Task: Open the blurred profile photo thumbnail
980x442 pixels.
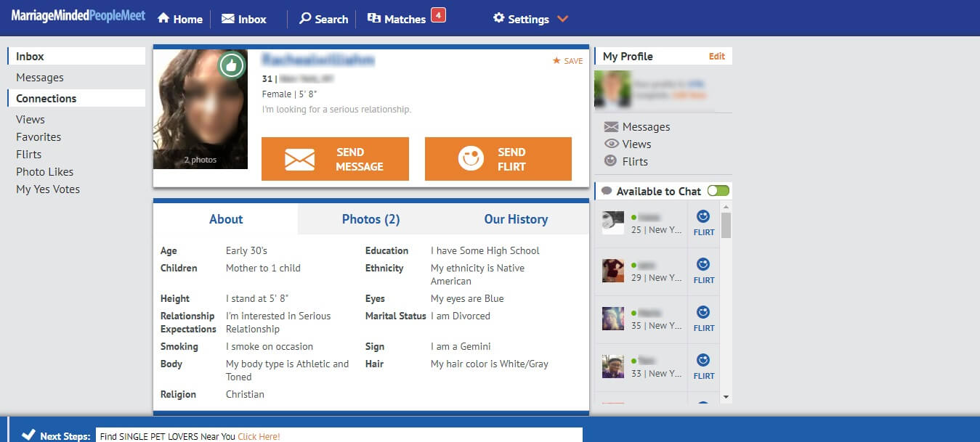Action: [200, 109]
